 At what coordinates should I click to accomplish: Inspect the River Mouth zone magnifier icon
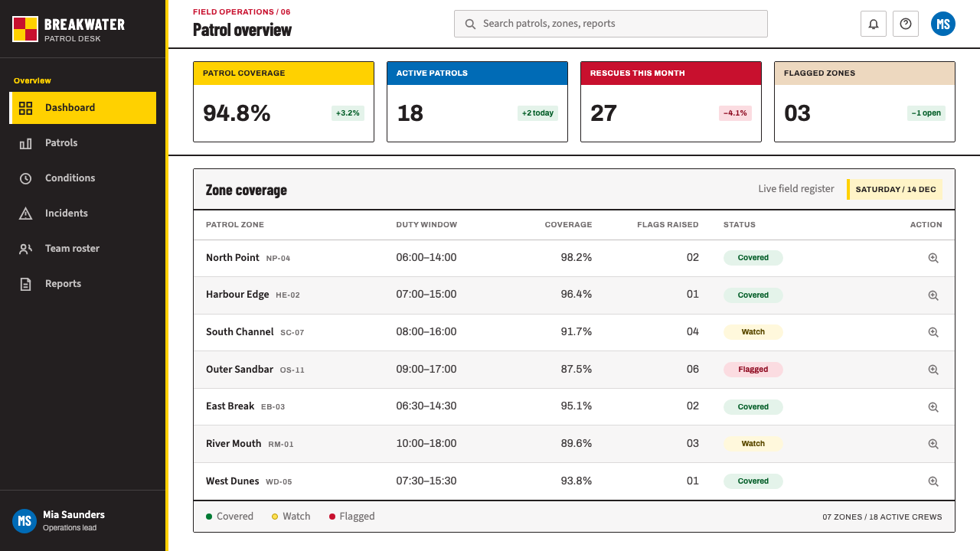pos(933,444)
